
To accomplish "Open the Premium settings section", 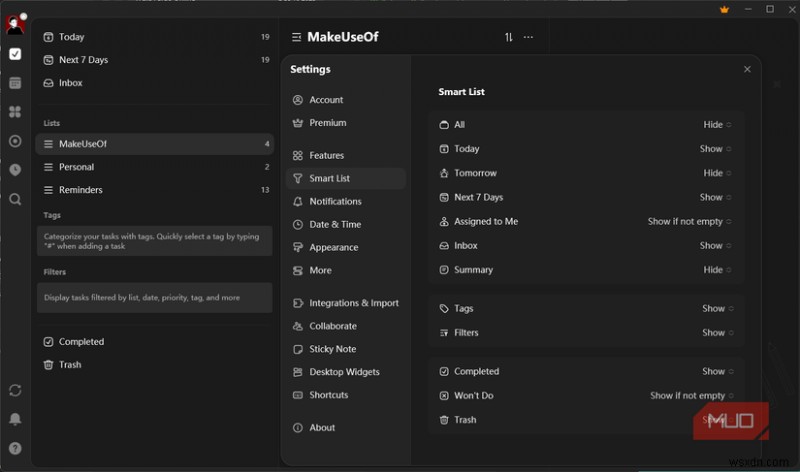I will [346, 123].
